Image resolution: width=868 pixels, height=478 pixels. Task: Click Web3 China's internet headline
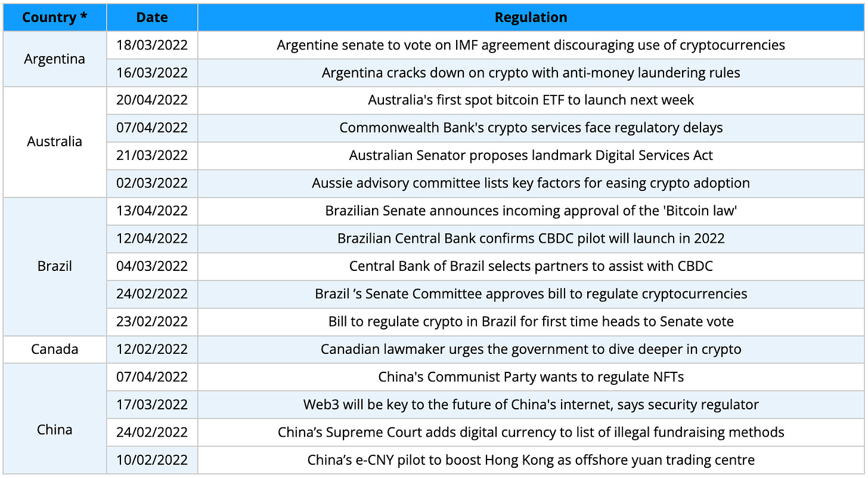pyautogui.click(x=531, y=405)
